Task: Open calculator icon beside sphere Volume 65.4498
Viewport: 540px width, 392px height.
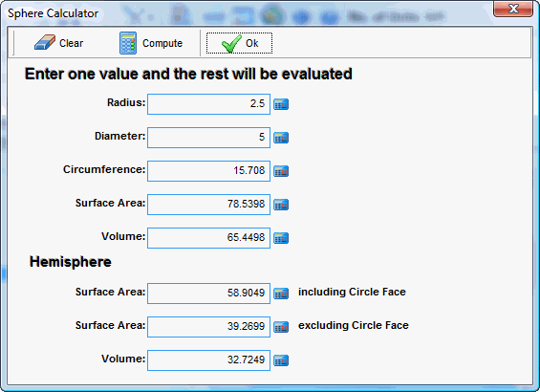Action: (x=281, y=238)
